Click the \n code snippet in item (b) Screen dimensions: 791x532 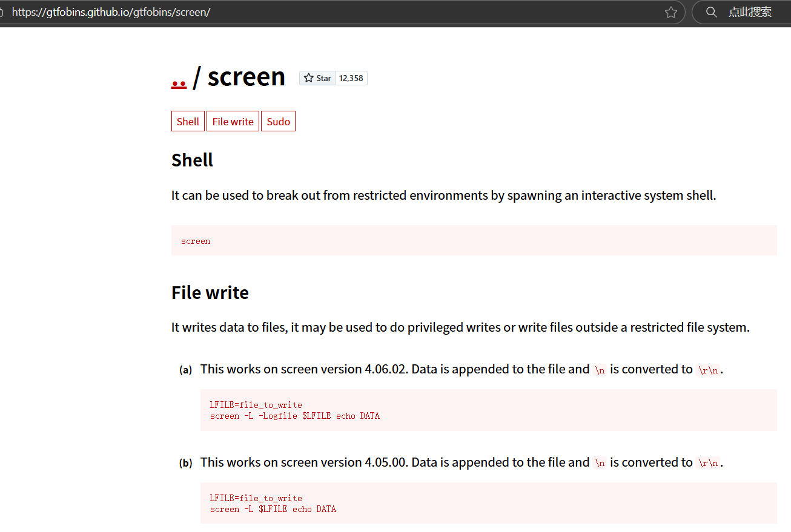tap(600, 463)
